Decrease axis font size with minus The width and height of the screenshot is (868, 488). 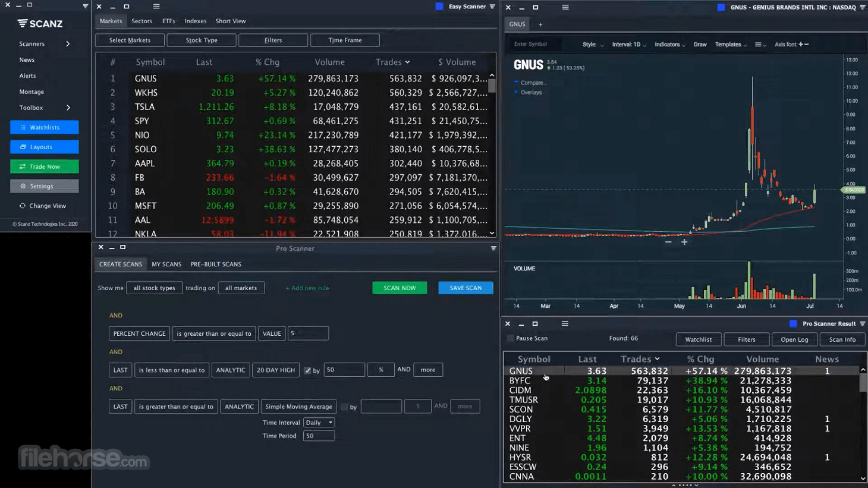click(x=807, y=45)
